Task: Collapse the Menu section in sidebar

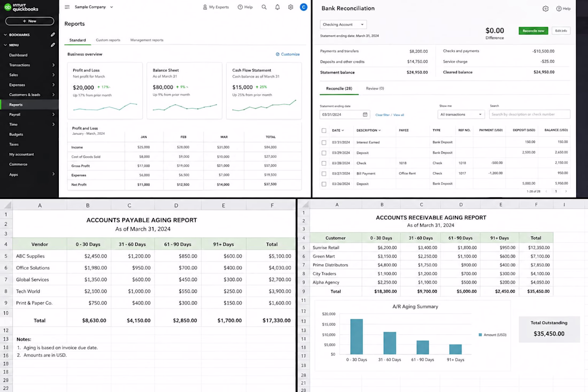Action: pyautogui.click(x=5, y=44)
